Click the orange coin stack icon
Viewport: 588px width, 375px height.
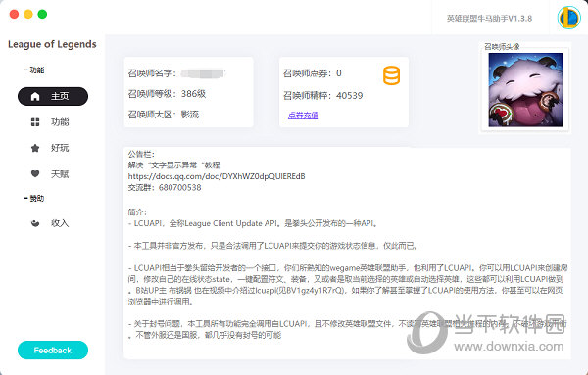pyautogui.click(x=391, y=75)
